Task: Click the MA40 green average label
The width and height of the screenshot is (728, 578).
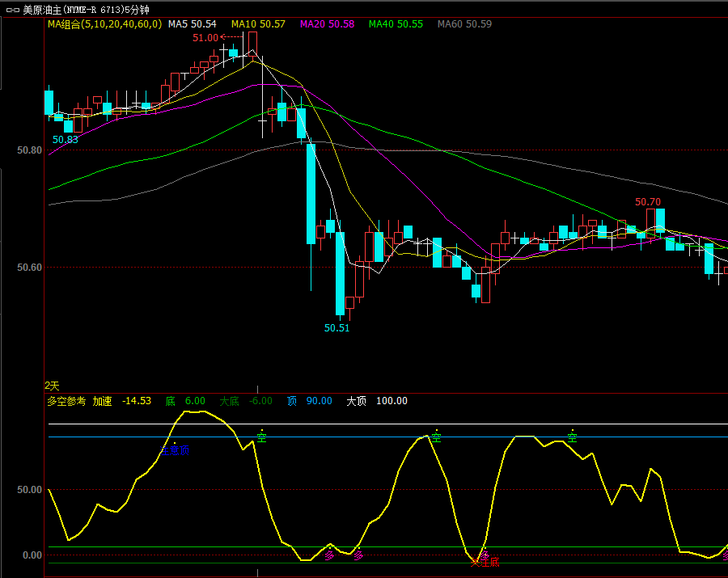Action: click(x=396, y=24)
